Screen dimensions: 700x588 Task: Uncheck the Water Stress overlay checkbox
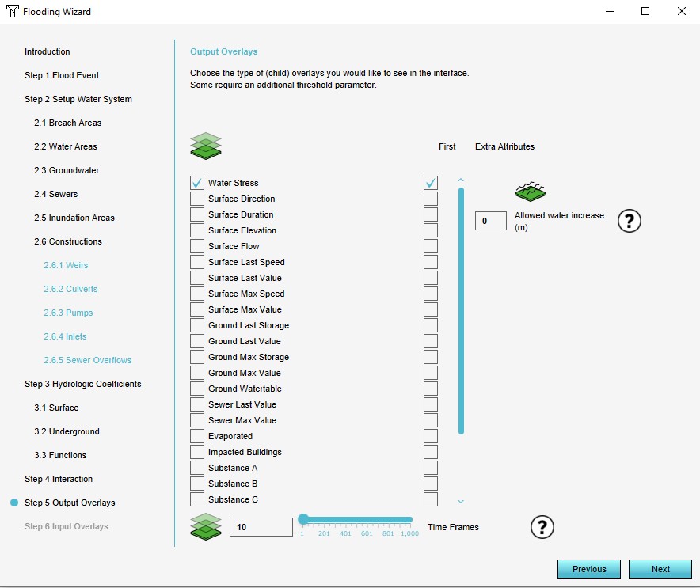197,183
